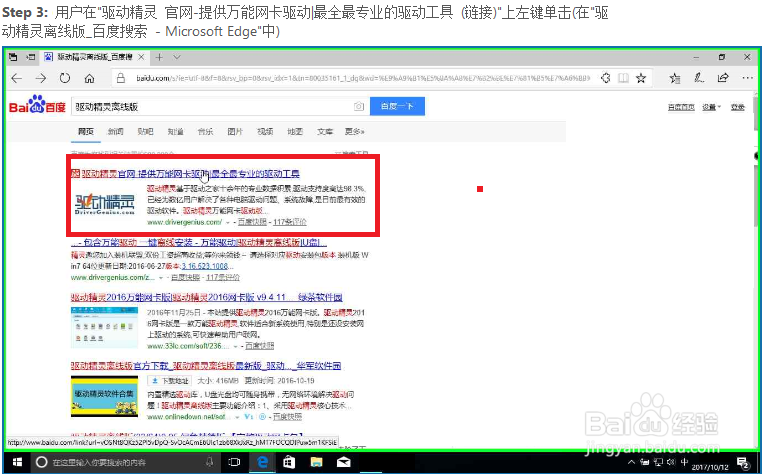Click the 驱动精灵软件合集 thumbnail
Screen dimensions: 763x474
[105, 396]
